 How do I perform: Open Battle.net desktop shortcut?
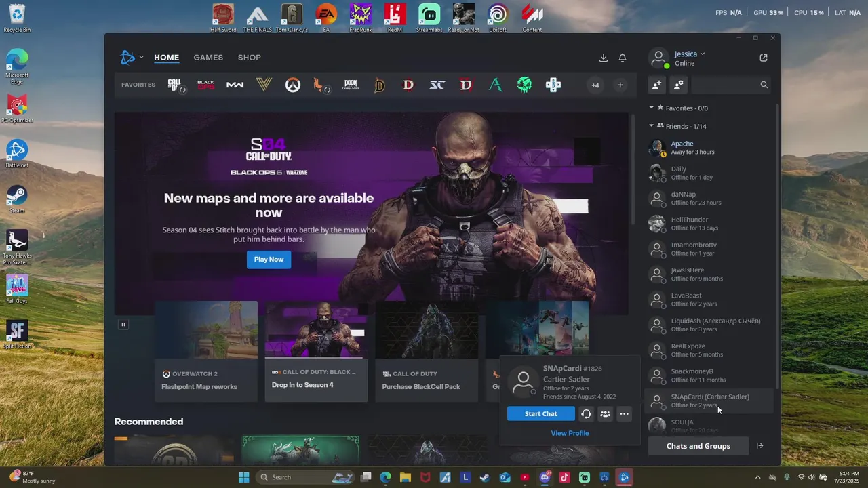pos(17,154)
